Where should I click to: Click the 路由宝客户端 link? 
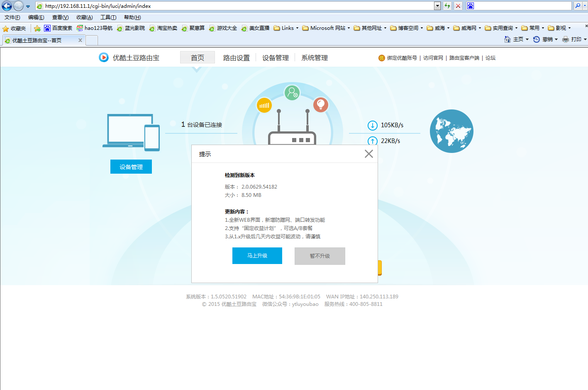point(464,58)
